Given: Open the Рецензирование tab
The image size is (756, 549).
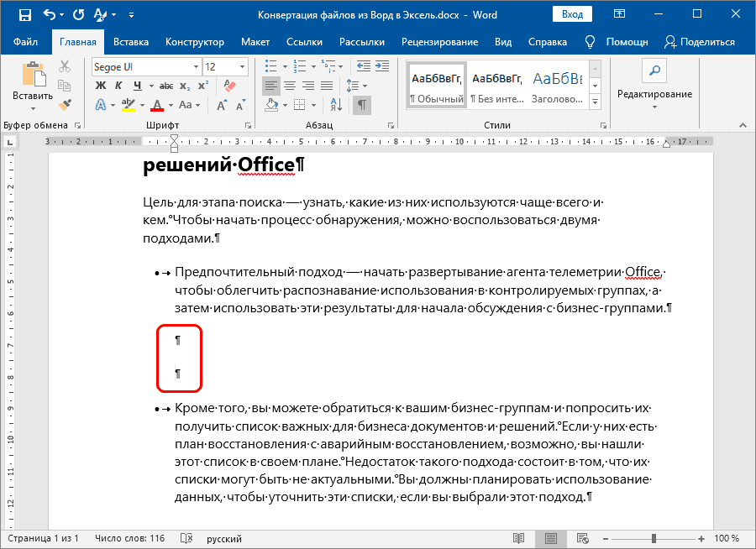Looking at the screenshot, I should [x=444, y=41].
